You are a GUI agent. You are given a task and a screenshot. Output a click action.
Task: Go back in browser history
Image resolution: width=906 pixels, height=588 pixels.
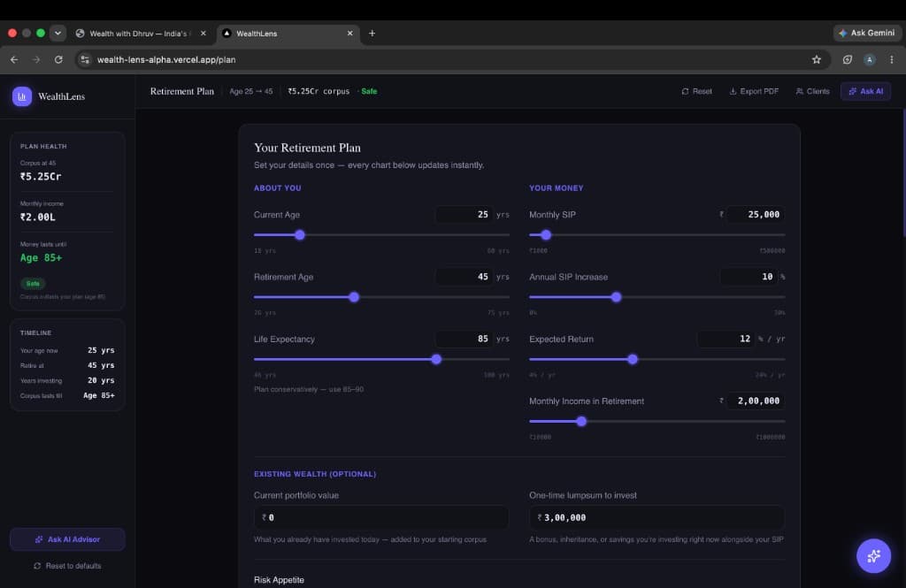click(x=14, y=59)
